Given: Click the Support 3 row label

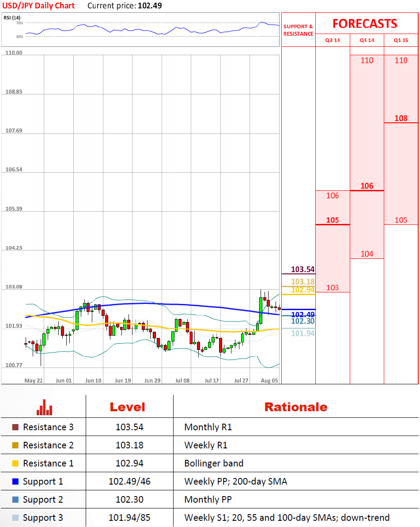Looking at the screenshot, I should click(x=43, y=518).
